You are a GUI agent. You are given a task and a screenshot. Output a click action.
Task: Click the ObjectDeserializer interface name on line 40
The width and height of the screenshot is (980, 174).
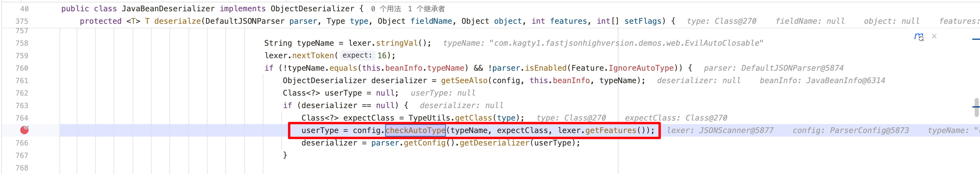[312, 9]
